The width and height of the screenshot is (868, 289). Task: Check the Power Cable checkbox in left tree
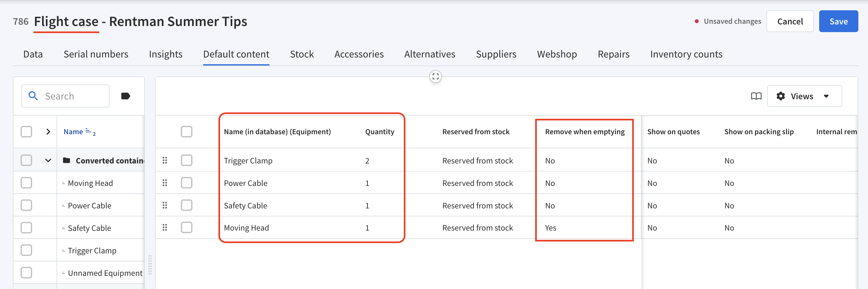26,206
